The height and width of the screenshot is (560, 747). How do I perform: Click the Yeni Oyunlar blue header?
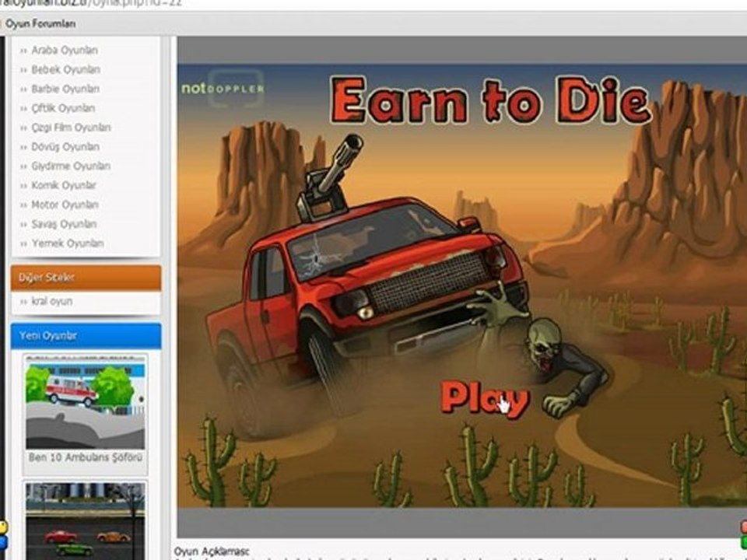point(86,336)
